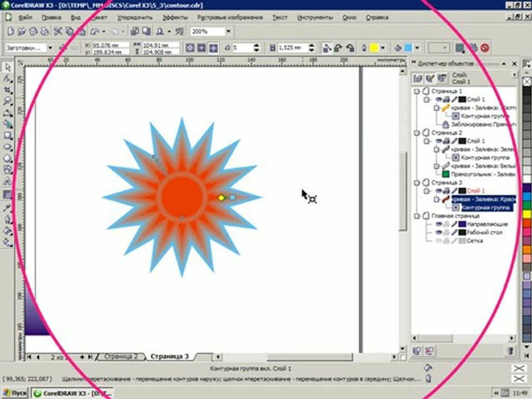Open the Растровые изображения menu
The width and height of the screenshot is (532, 399).
pos(230,17)
